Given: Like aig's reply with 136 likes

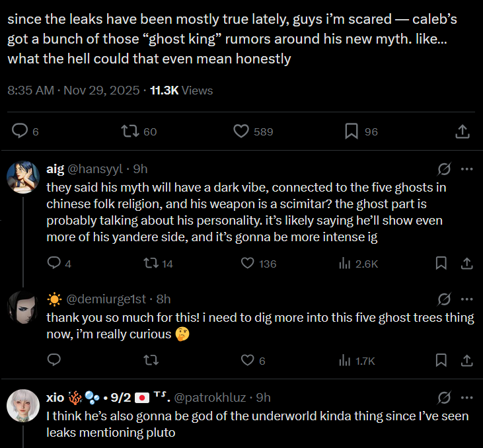Looking at the screenshot, I should point(248,264).
